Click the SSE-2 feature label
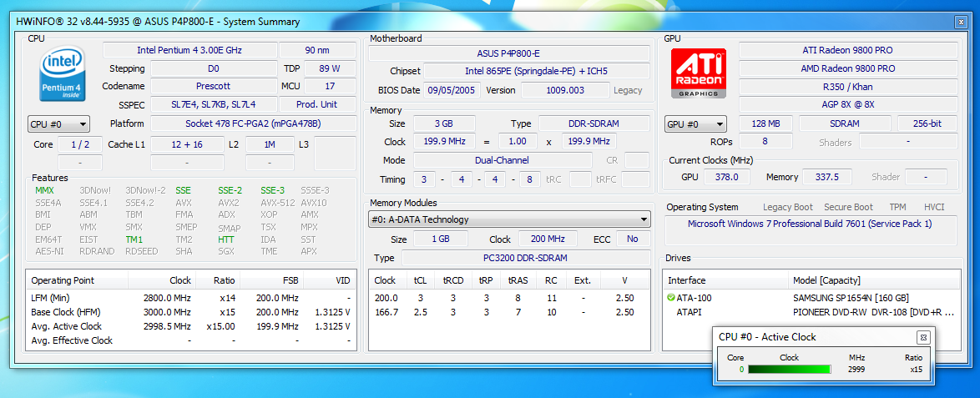Screen dimensions: 980x398 230,190
